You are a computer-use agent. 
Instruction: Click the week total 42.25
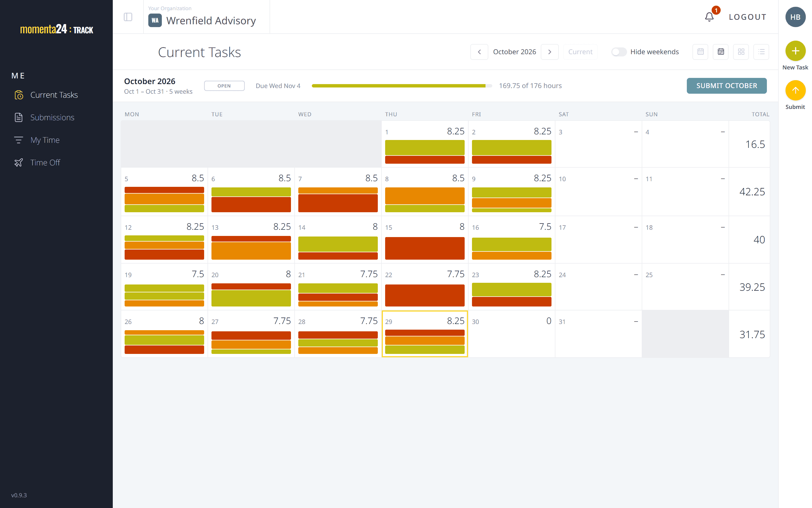click(752, 192)
